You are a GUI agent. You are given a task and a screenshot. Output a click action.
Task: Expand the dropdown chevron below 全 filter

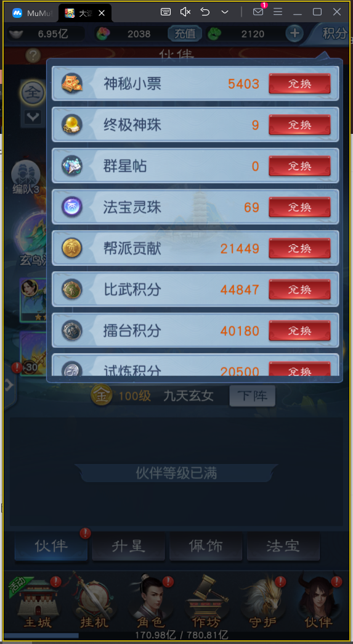coord(33,117)
